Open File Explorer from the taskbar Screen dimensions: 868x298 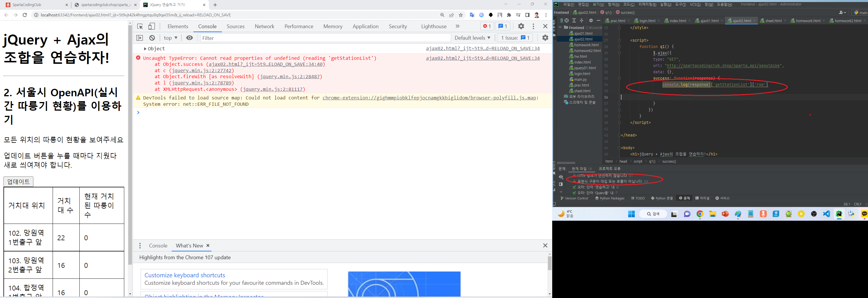pos(712,214)
